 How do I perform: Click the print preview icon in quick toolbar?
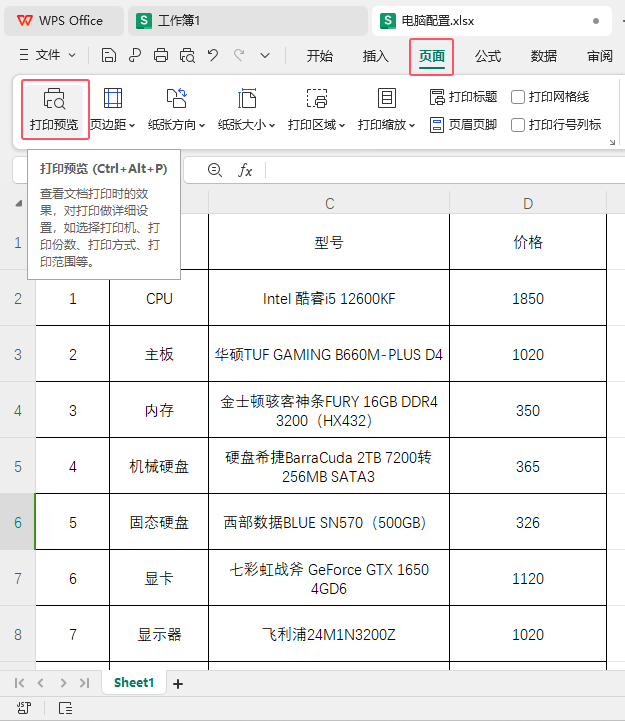(187, 56)
